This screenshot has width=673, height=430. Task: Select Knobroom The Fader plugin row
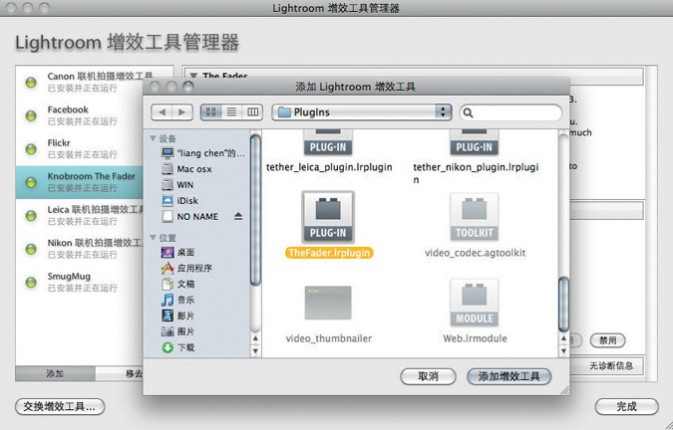click(79, 182)
